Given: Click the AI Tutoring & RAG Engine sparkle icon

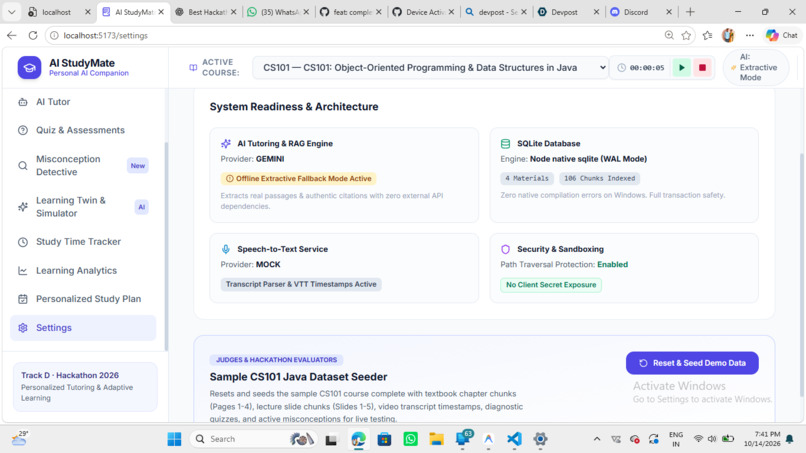Looking at the screenshot, I should click(x=226, y=143).
